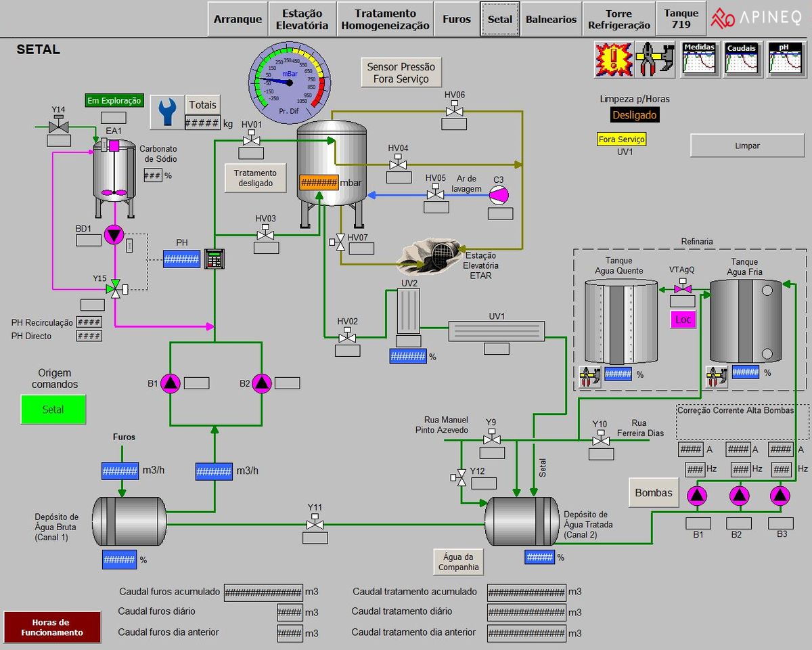Viewport: 812px width, 650px height.
Task: Toggle the Loc mode button
Action: click(683, 319)
